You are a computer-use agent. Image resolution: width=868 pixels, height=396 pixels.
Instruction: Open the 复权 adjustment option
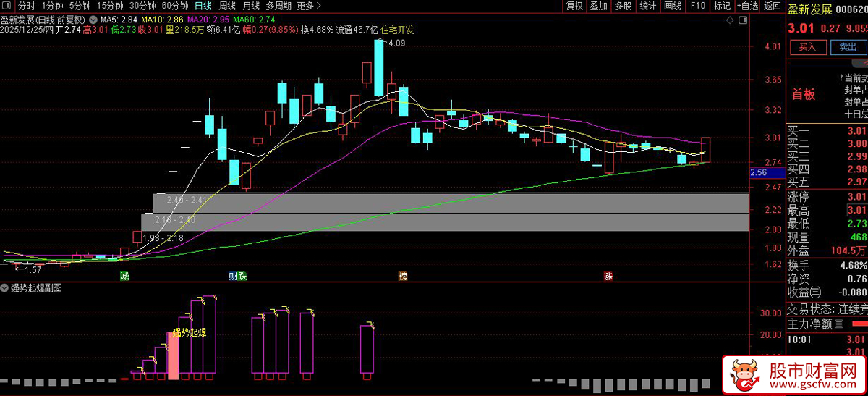[574, 6]
